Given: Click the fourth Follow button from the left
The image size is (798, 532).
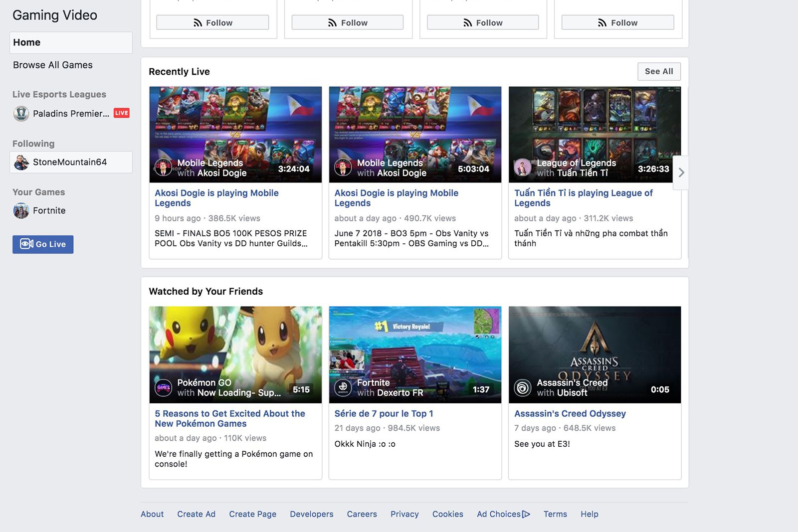Looking at the screenshot, I should click(617, 22).
